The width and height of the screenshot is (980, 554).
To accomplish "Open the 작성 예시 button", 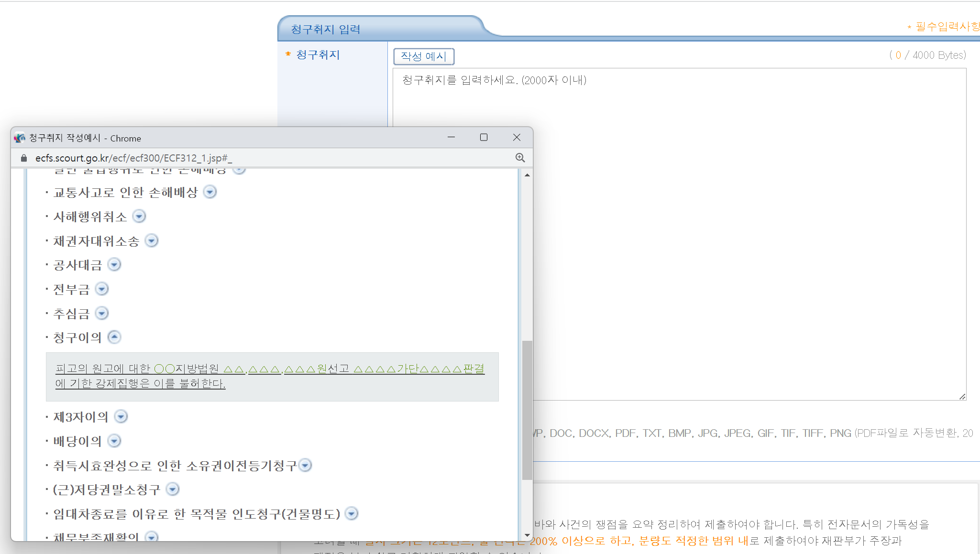I will point(424,56).
